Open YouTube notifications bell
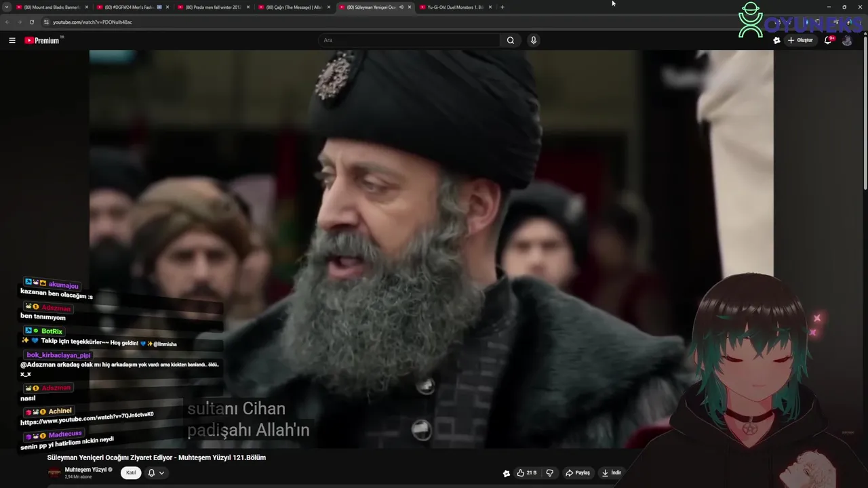Viewport: 868px width, 488px height. 828,40
